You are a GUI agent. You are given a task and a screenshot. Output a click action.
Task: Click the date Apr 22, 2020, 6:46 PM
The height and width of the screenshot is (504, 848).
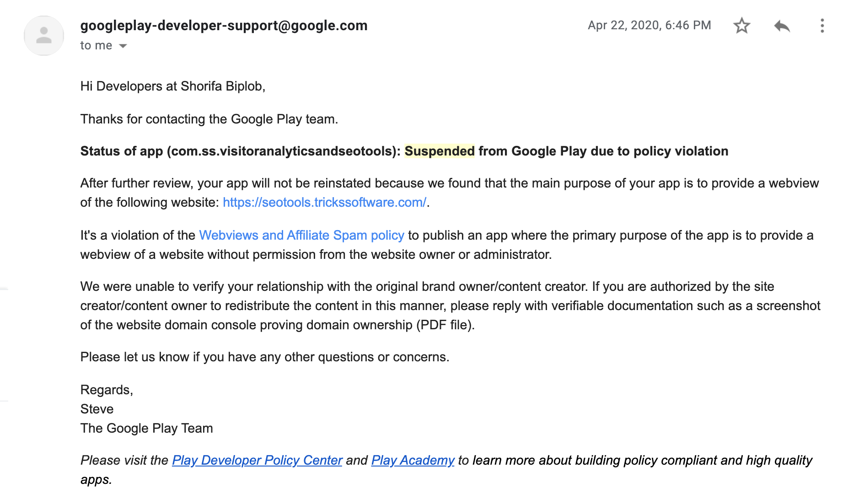click(649, 25)
